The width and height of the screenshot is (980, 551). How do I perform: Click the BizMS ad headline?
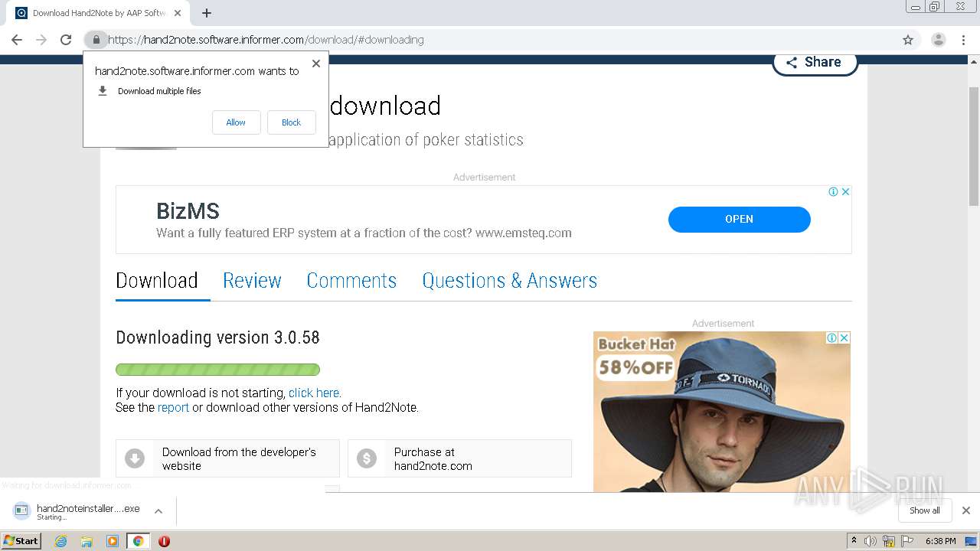coord(188,210)
